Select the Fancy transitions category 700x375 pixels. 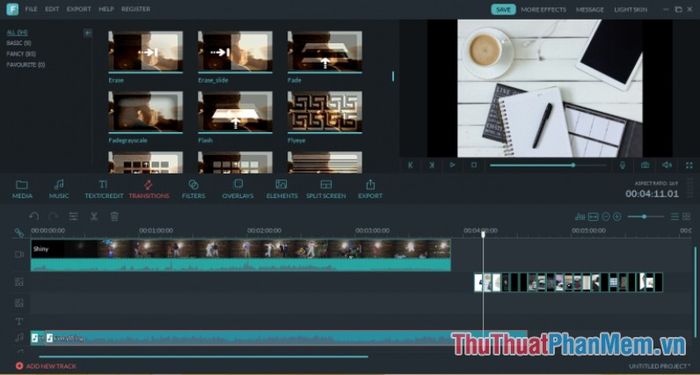pyautogui.click(x=21, y=54)
